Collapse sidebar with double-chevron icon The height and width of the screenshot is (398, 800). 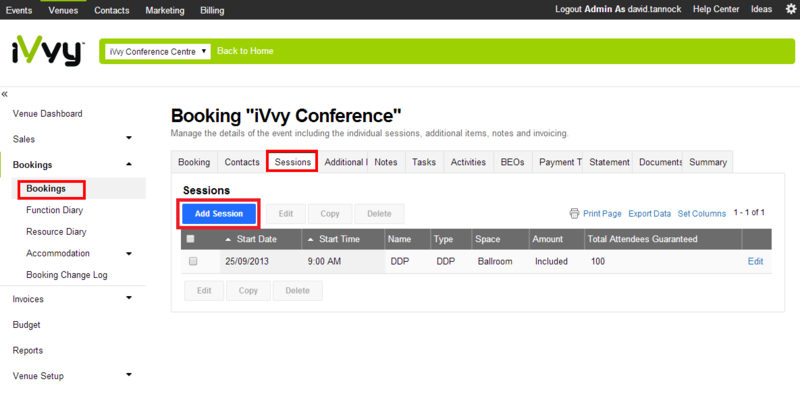point(5,94)
